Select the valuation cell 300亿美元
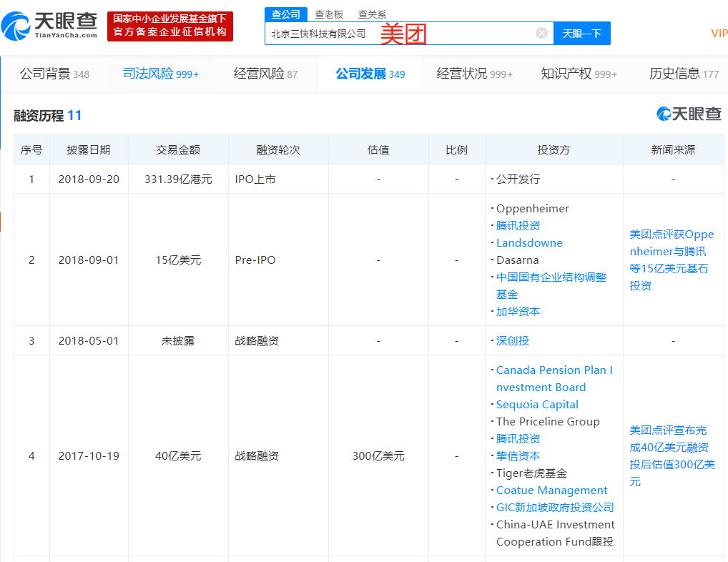 [378, 455]
